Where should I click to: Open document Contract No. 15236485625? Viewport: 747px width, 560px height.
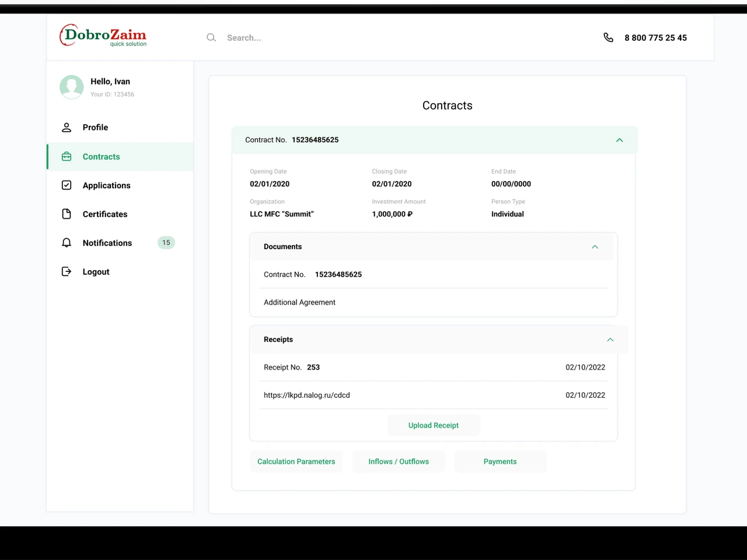[x=434, y=274]
